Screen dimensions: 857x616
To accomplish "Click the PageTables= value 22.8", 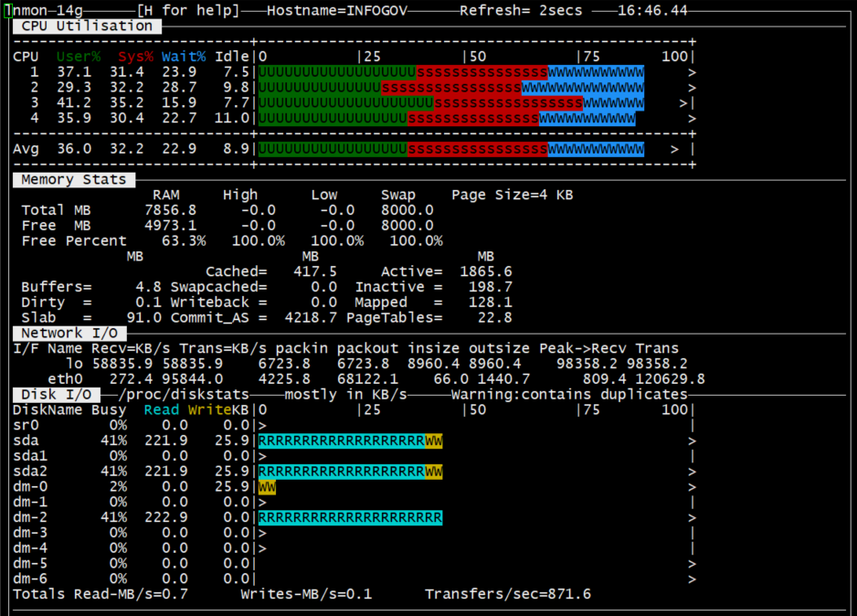I will [x=494, y=317].
